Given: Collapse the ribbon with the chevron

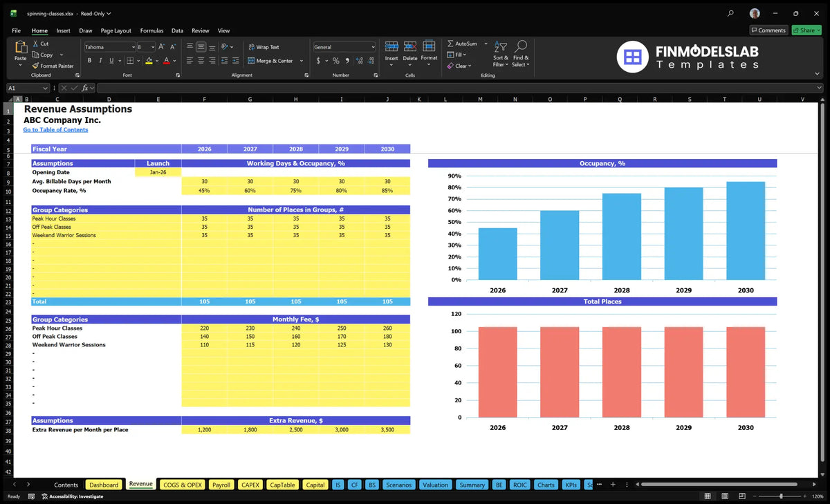Looking at the screenshot, I should click(x=818, y=74).
